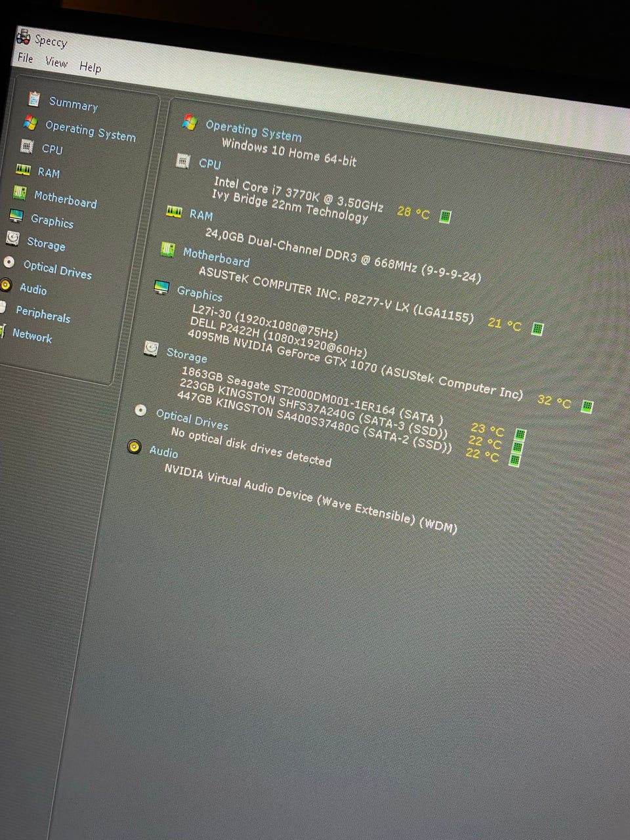The image size is (630, 840).
Task: Click the Graphics monitor icon in summary pane
Action: coord(161,287)
